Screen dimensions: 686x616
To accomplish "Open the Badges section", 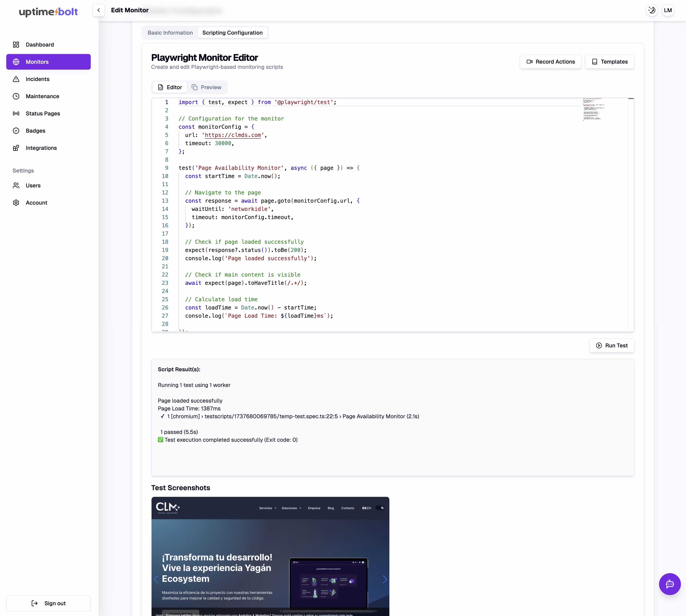I will tap(35, 131).
